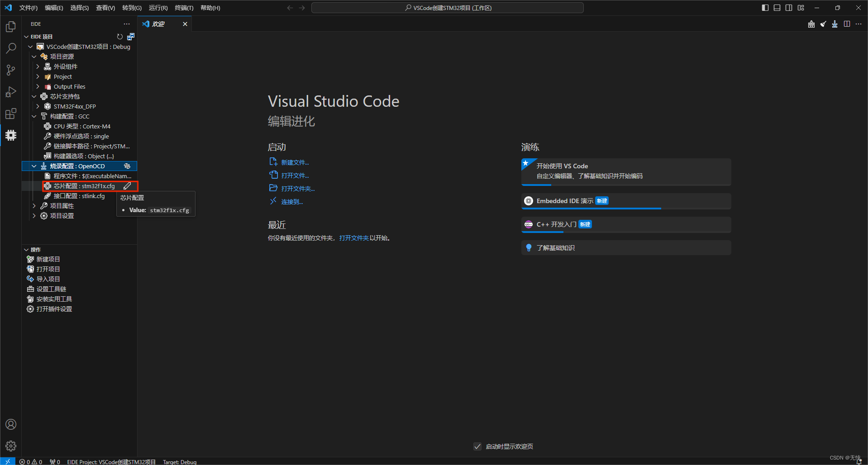Open the 帮助(H) menu
Screen dimensions: 868x465
[x=210, y=8]
